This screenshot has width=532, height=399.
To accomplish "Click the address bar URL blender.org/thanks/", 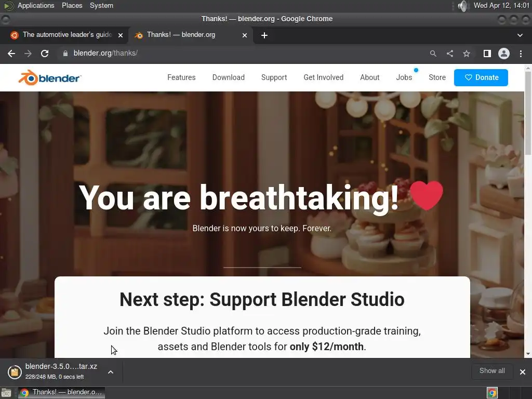I will point(105,54).
